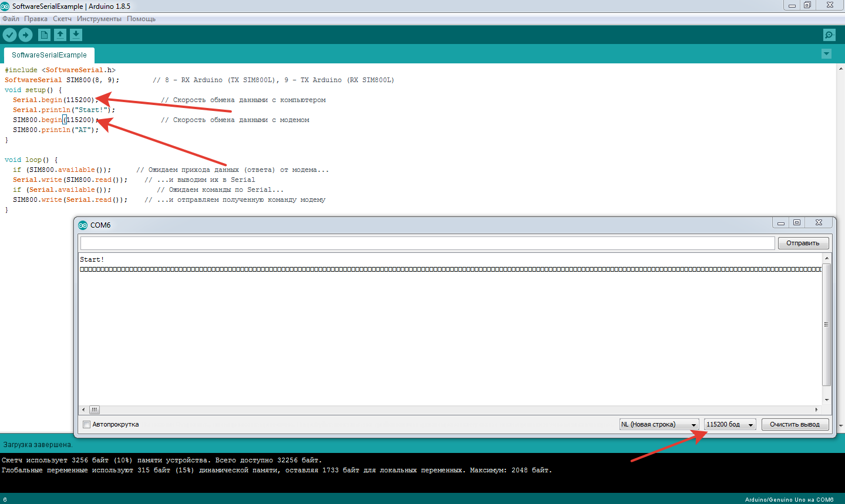Maximize the COM6 serial monitor window
Image resolution: width=845 pixels, height=504 pixels.
pyautogui.click(x=797, y=222)
